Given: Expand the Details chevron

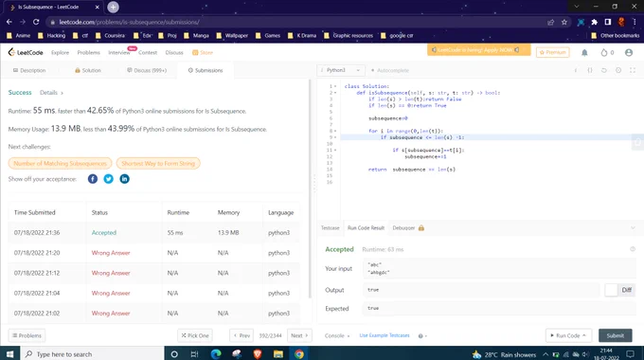Looking at the screenshot, I should pyautogui.click(x=62, y=93).
